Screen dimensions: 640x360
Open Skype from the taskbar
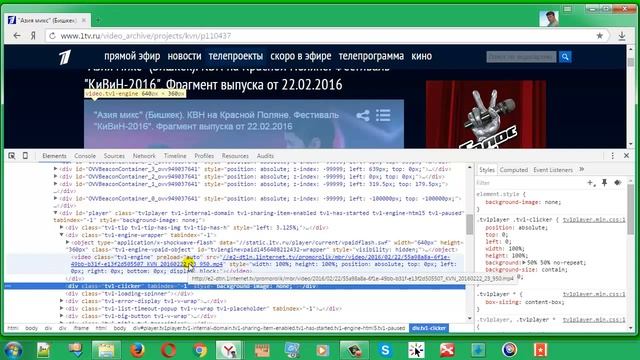tap(385, 350)
